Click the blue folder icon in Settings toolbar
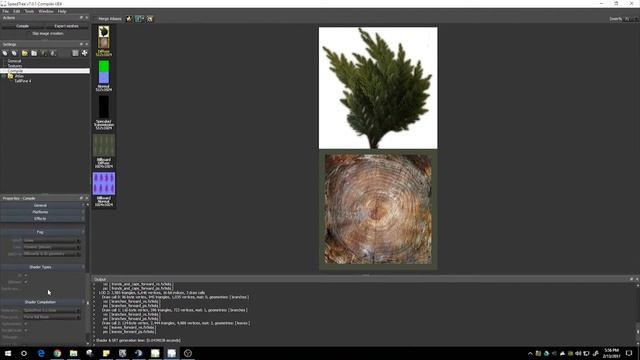 coord(34,53)
